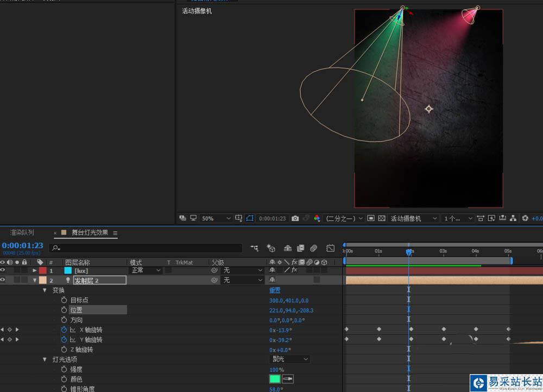The image size is (543, 392).
Task: Click the 重置 reset link for transform
Action: tap(275, 290)
